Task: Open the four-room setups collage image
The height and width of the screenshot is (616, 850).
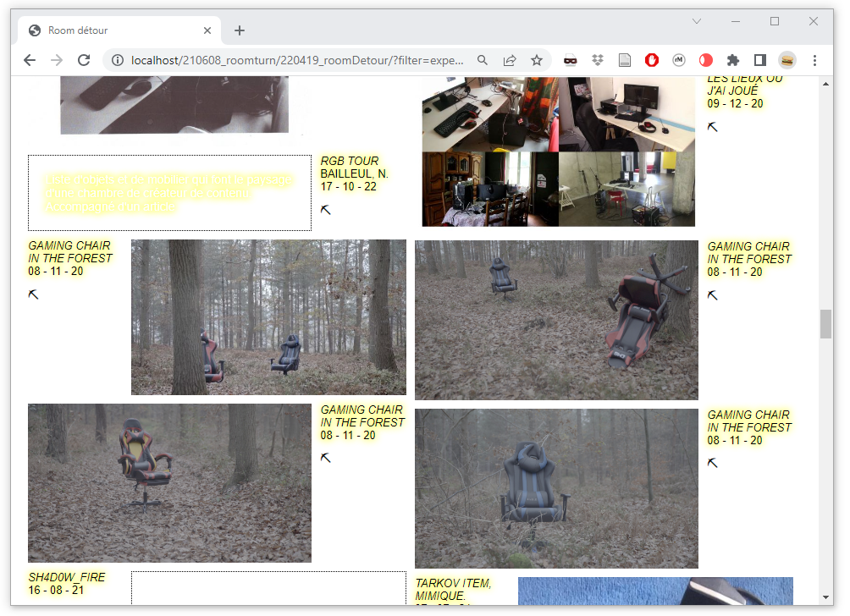Action: pyautogui.click(x=558, y=151)
